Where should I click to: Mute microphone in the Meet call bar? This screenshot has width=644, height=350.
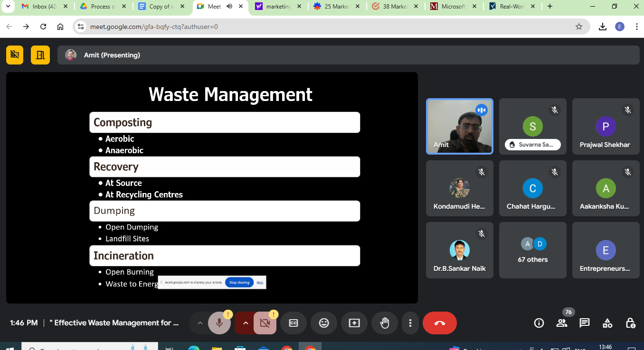(219, 323)
